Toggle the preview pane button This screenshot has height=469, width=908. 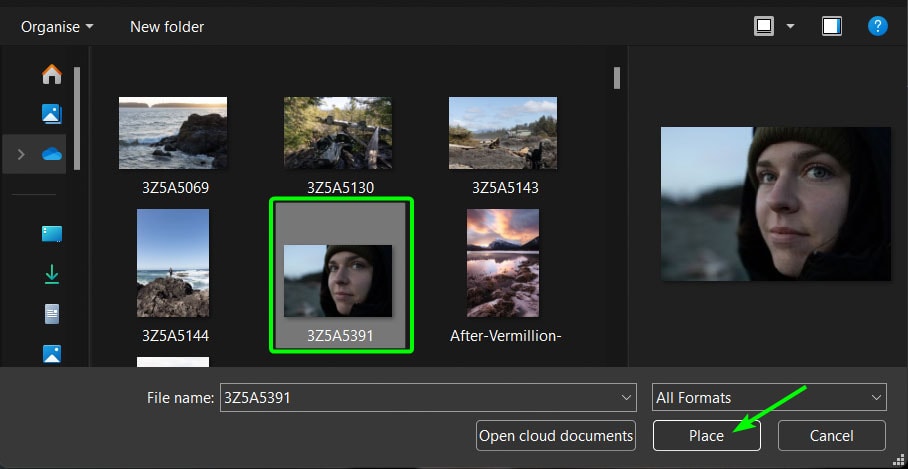click(x=832, y=27)
